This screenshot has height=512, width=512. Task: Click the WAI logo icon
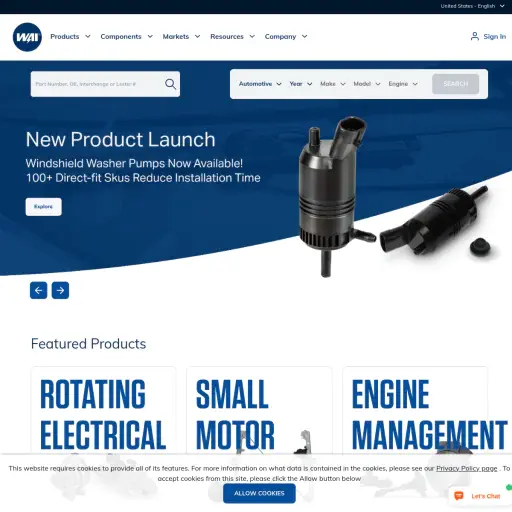point(27,37)
